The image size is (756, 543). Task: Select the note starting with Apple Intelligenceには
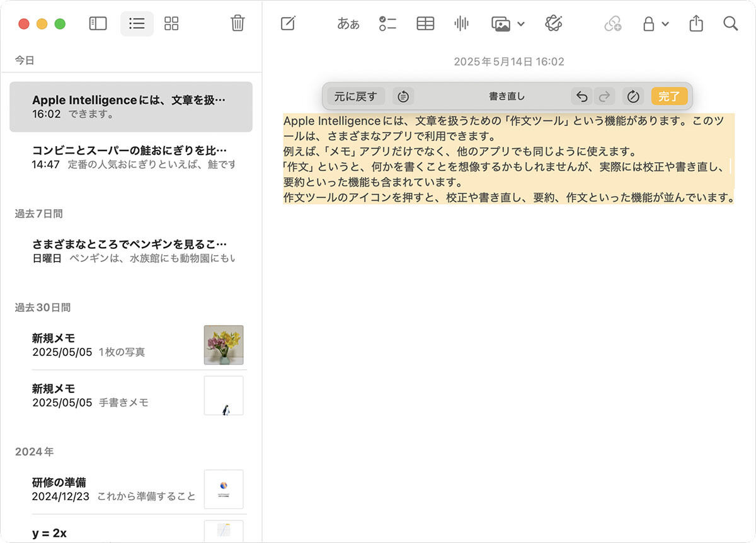pos(131,106)
